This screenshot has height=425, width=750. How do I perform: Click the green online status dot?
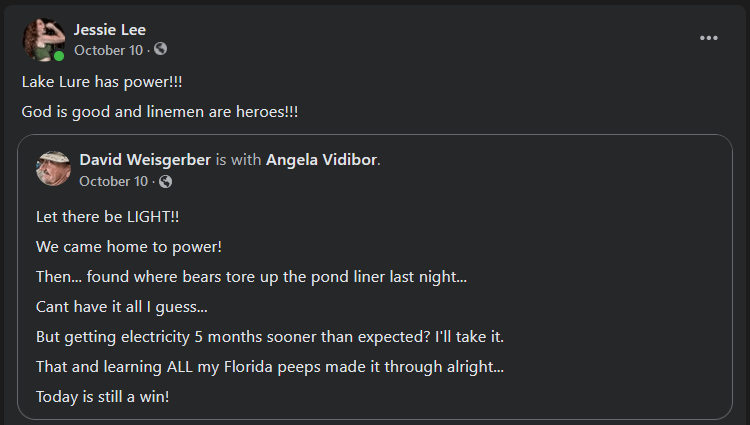tap(59, 56)
